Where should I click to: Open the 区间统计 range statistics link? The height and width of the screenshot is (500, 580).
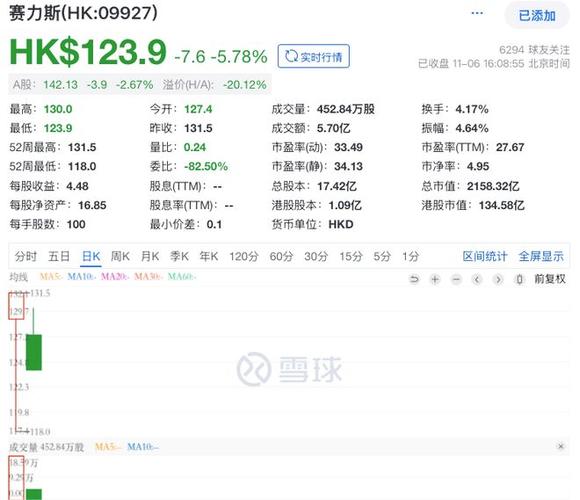click(485, 256)
